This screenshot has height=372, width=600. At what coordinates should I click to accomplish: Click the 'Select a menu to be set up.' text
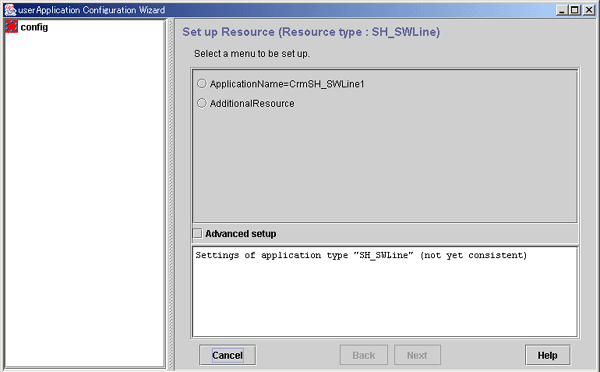tap(252, 54)
